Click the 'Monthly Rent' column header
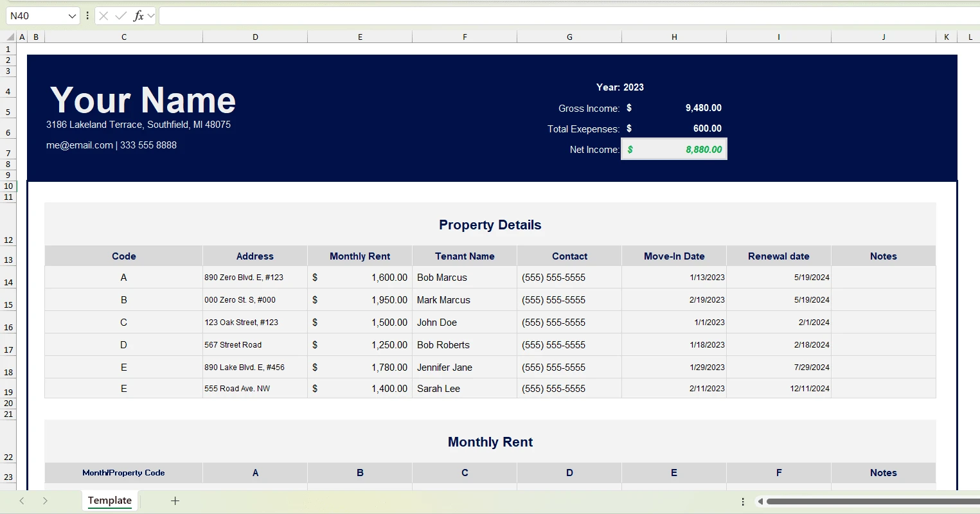 tap(360, 256)
